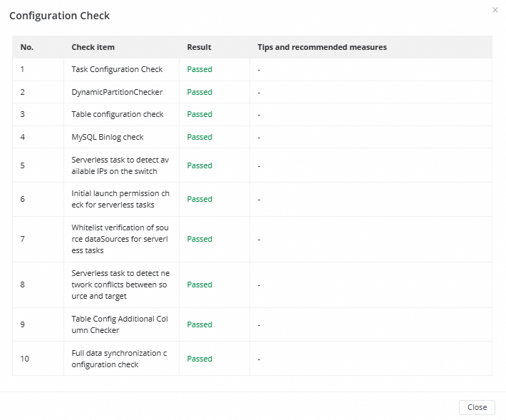Click 'Tips and recommended measures' header
This screenshot has width=506, height=420.
(x=322, y=47)
